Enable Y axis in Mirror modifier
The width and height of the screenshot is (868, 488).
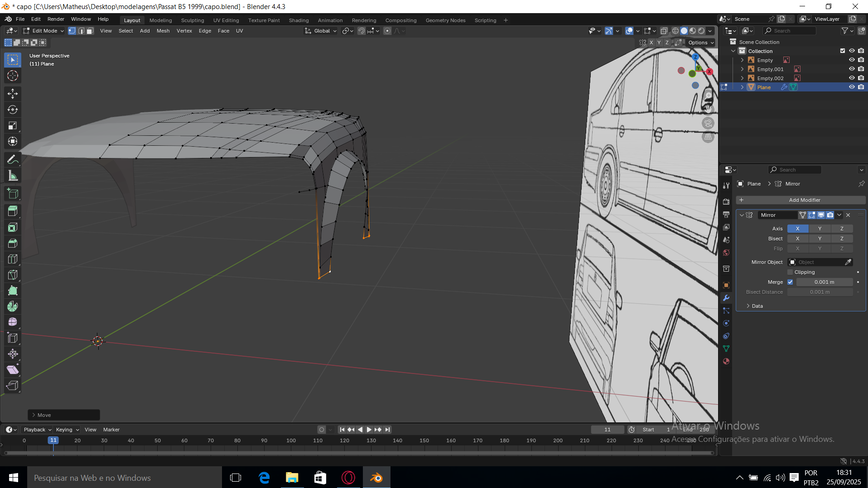(x=820, y=229)
